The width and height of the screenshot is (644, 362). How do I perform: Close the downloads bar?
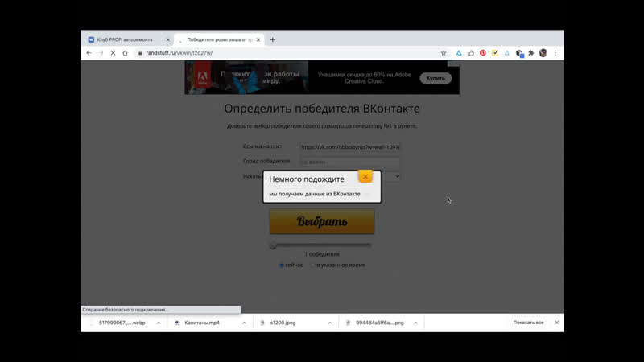click(556, 323)
